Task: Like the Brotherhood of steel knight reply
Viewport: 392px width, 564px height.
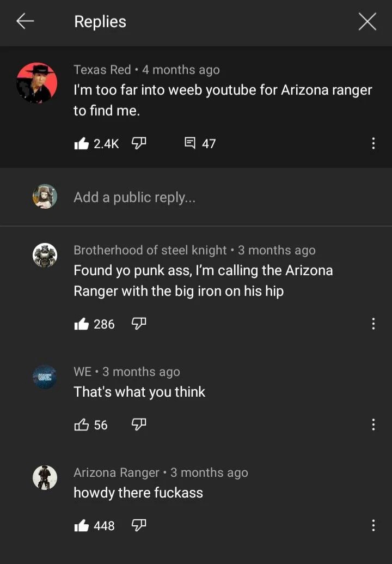Action: (x=82, y=324)
